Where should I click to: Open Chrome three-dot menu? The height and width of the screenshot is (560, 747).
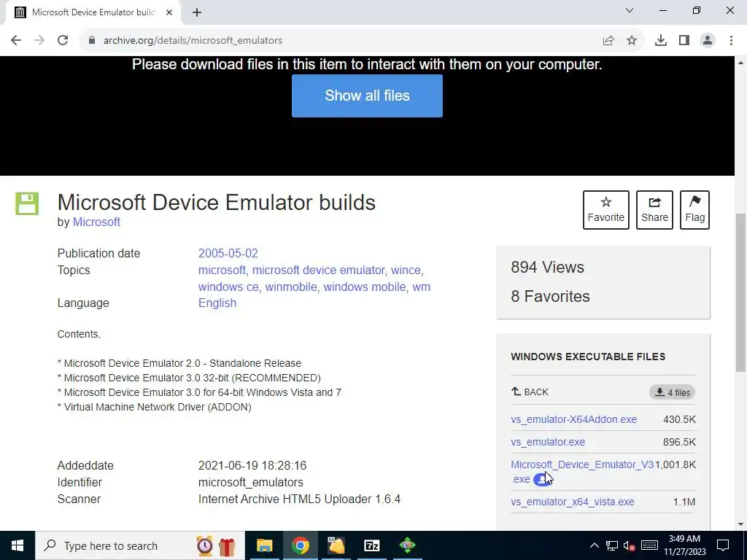(x=731, y=41)
